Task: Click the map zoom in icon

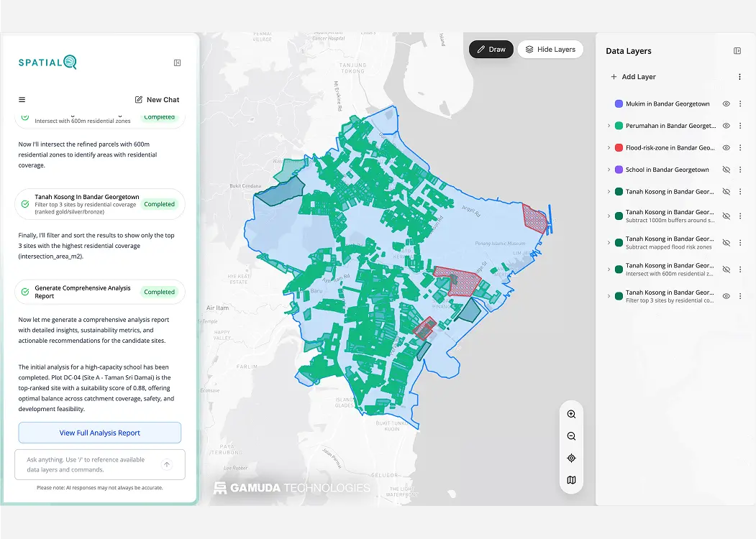Action: 571,415
